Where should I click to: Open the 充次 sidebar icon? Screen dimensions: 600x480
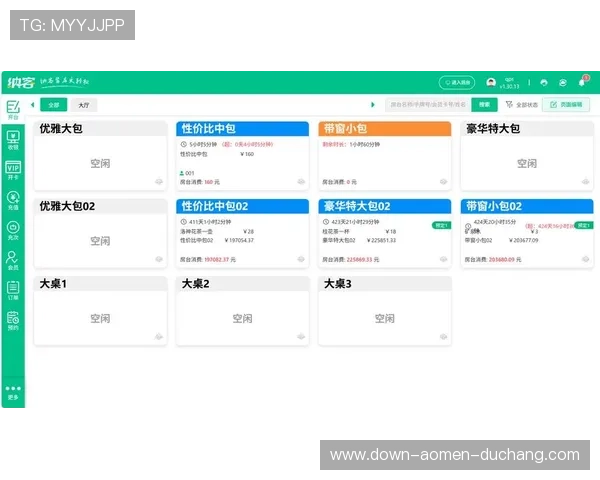pos(13,230)
